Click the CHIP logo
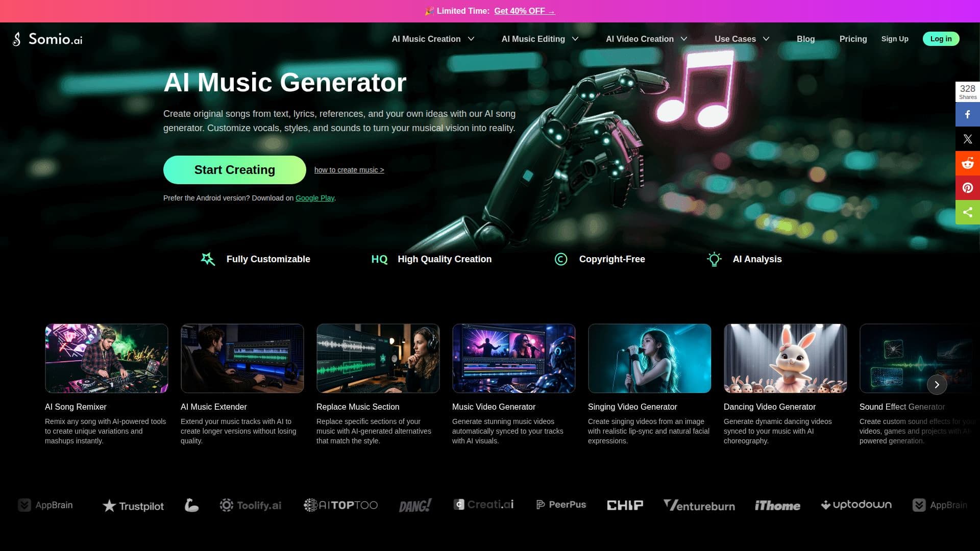The image size is (980, 551). pos(625,505)
